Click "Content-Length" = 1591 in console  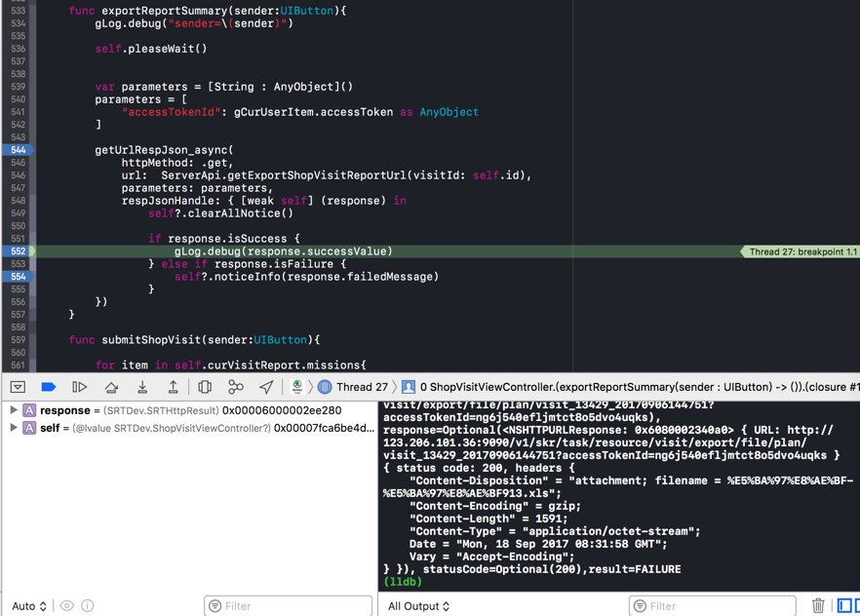point(489,519)
